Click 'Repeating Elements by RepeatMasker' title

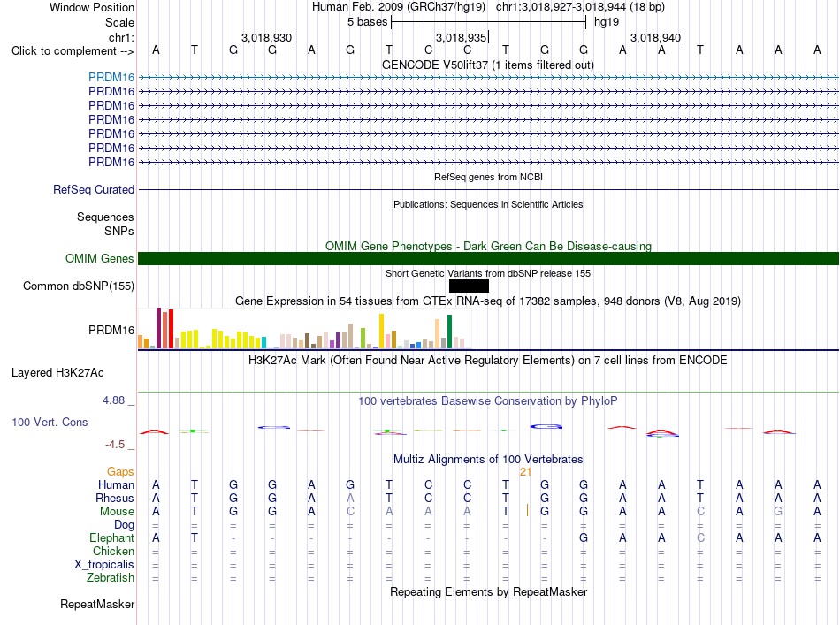click(488, 591)
